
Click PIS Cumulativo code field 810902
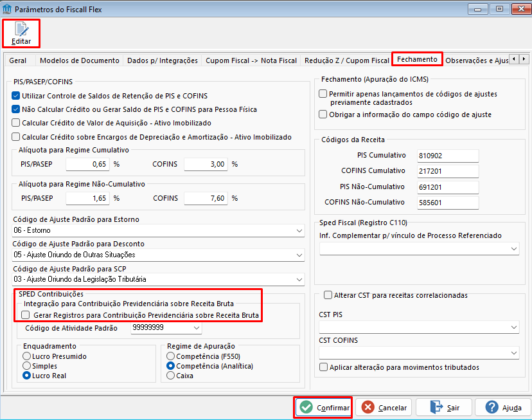point(448,156)
